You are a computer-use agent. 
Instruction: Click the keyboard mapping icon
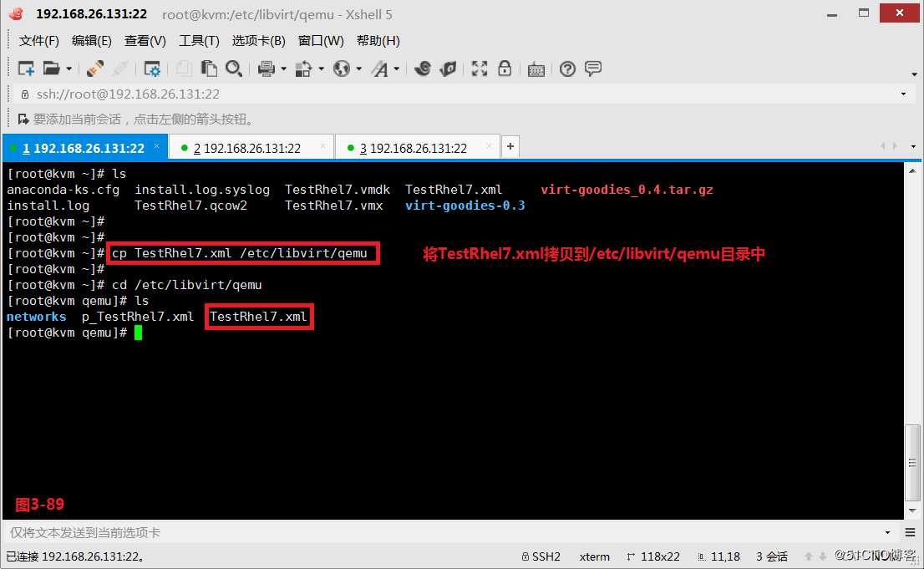click(x=536, y=69)
